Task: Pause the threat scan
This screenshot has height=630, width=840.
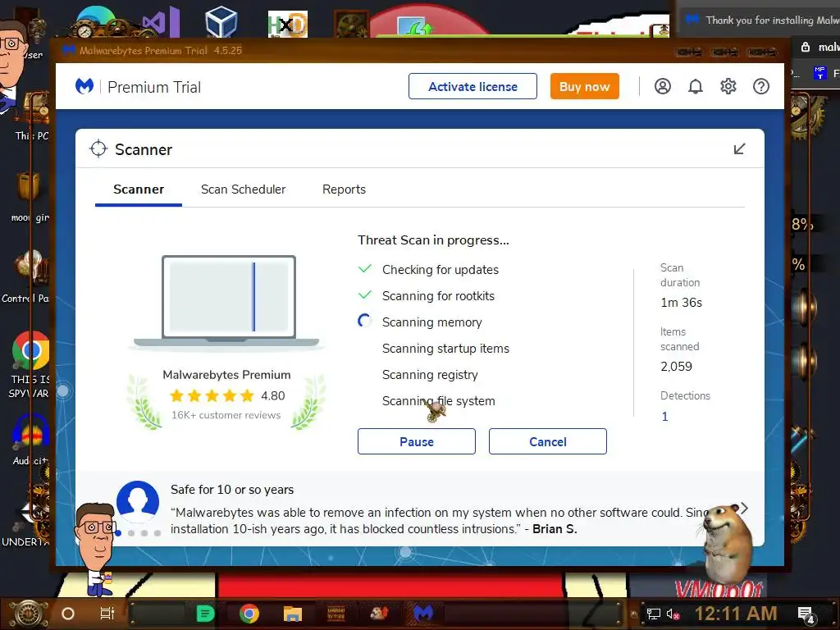Action: click(416, 441)
